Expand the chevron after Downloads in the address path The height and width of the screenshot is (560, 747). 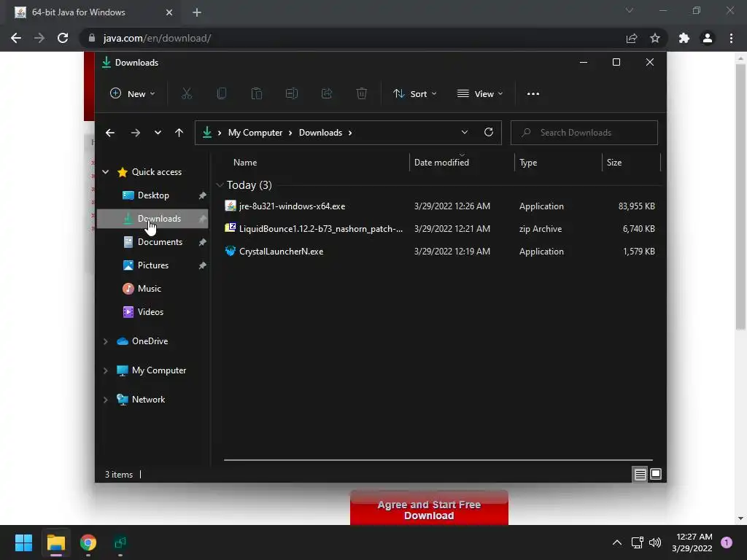(350, 133)
